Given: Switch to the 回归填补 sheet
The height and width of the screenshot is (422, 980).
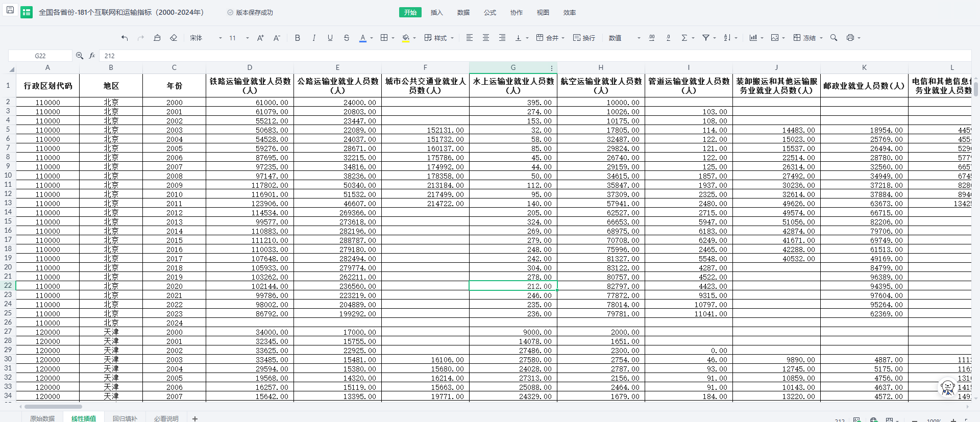Looking at the screenshot, I should (x=125, y=418).
